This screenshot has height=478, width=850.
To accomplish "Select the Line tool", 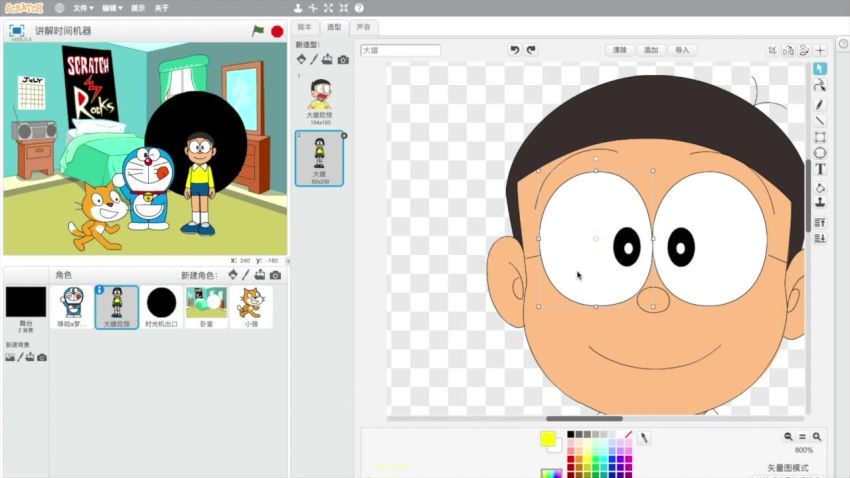I will 820,120.
